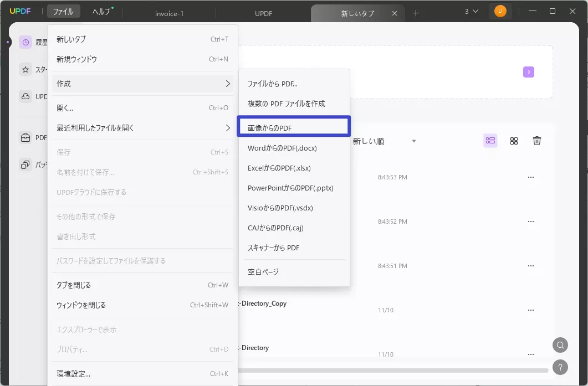Choose ウィンドウを閉じる menu item
588x386 pixels.
point(142,305)
